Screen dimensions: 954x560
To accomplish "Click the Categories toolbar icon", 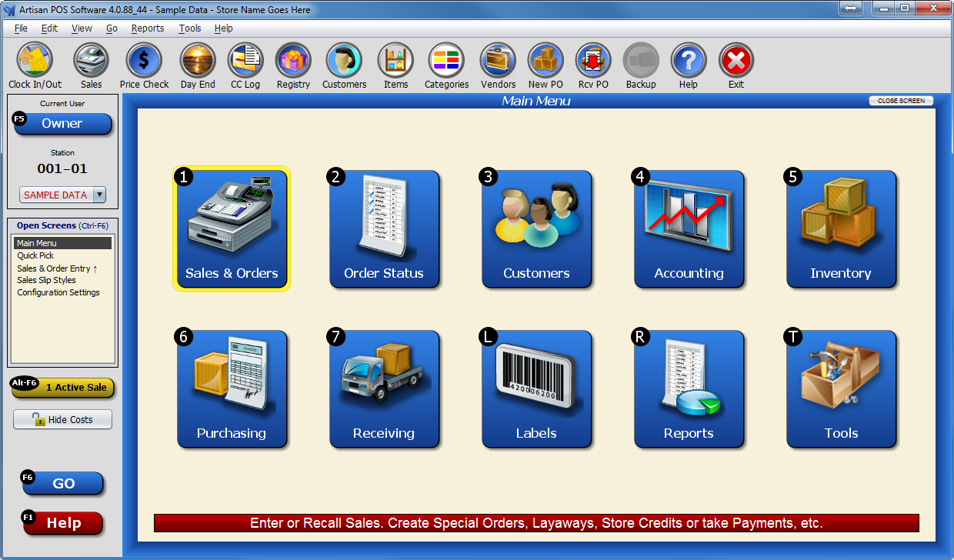I will [446, 61].
